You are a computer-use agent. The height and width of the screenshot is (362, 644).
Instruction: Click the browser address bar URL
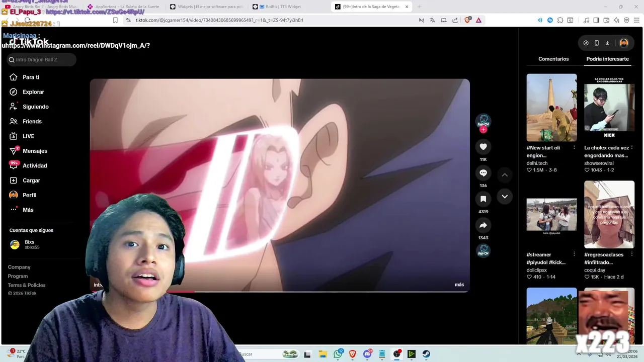[219, 20]
